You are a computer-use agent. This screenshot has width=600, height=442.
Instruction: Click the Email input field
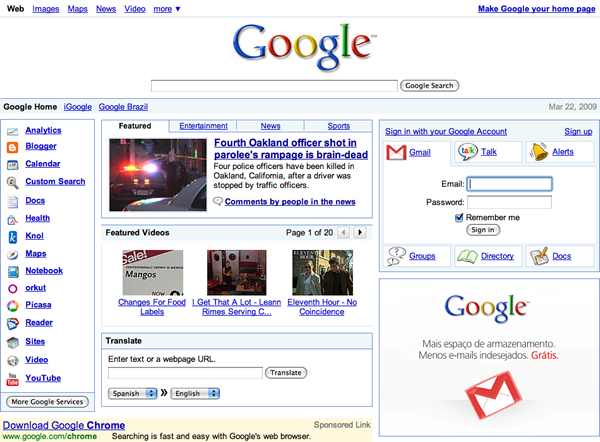pyautogui.click(x=510, y=184)
